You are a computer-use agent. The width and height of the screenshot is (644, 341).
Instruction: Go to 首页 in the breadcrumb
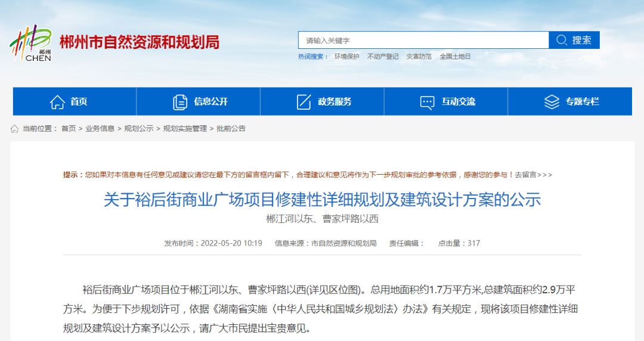pyautogui.click(x=69, y=129)
